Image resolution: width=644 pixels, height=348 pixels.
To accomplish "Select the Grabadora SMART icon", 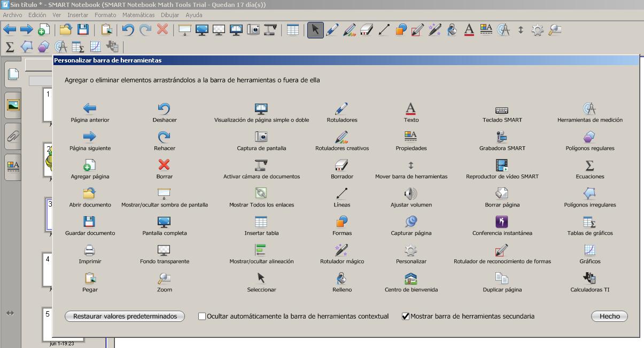I will click(501, 137).
